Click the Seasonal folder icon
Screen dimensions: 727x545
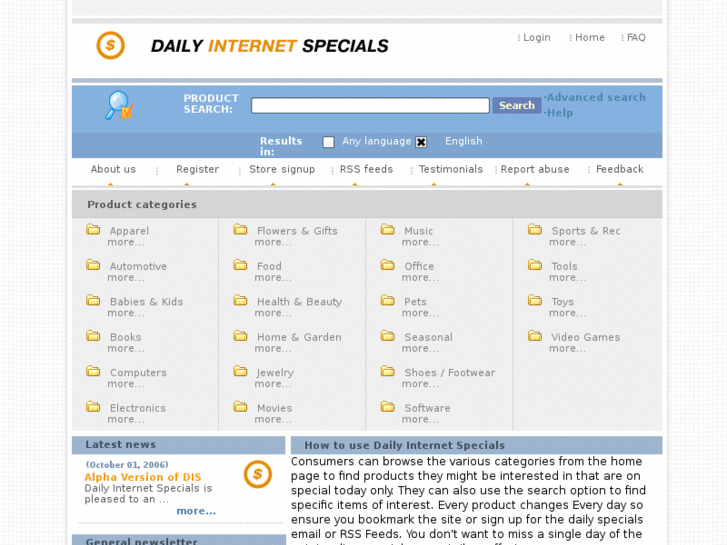pyautogui.click(x=388, y=335)
